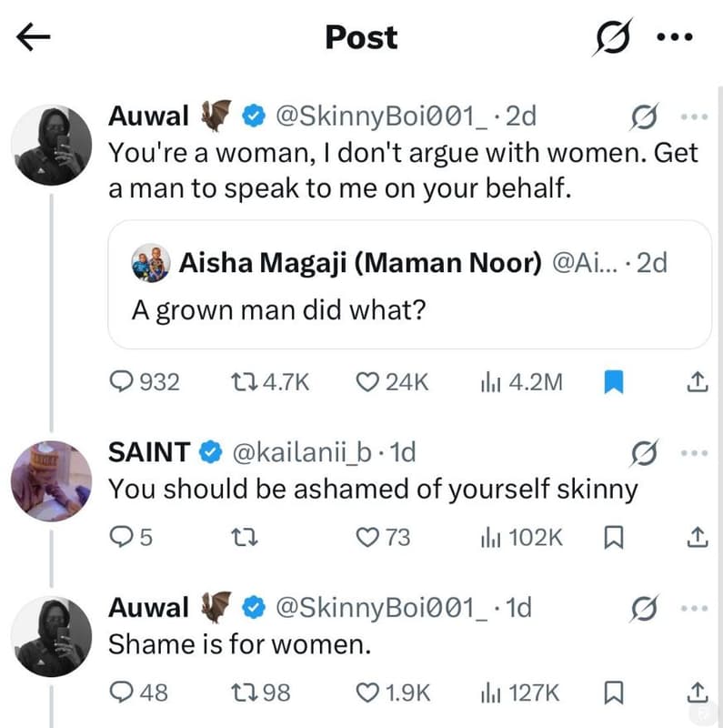Open the more options menu in the header
The image size is (723, 728).
click(674, 36)
